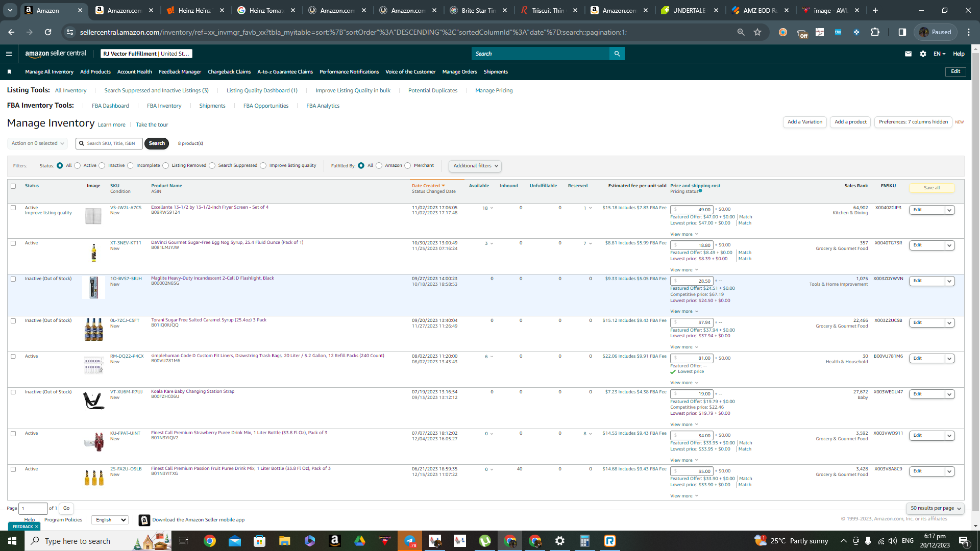
Task: Click the pricing status info icon
Action: click(700, 191)
